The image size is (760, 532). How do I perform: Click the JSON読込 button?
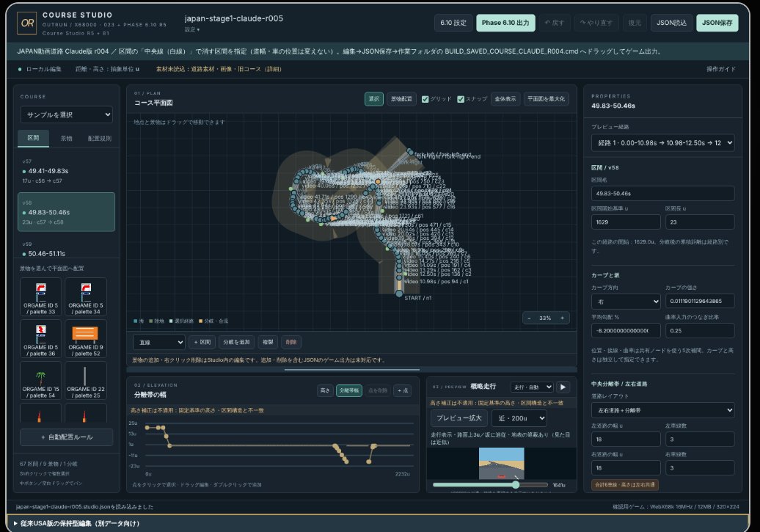pos(671,23)
